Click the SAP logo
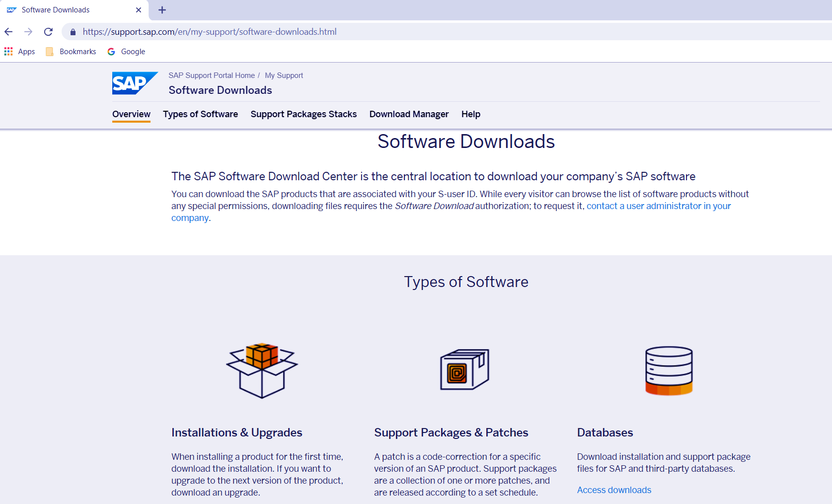The image size is (832, 504). click(135, 83)
